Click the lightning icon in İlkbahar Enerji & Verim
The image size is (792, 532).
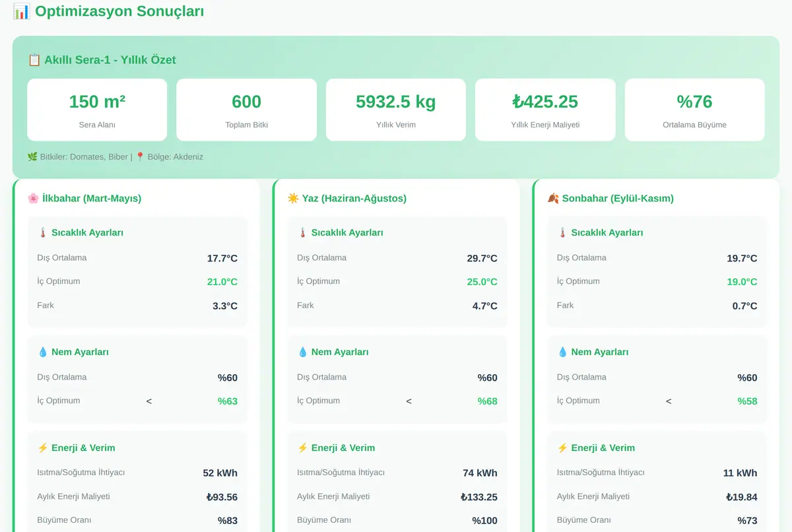[43, 448]
